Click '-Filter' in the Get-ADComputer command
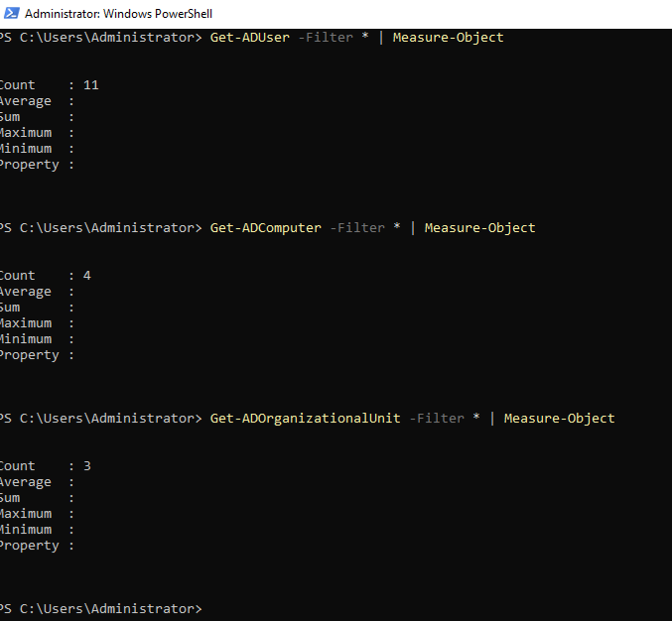 click(357, 228)
